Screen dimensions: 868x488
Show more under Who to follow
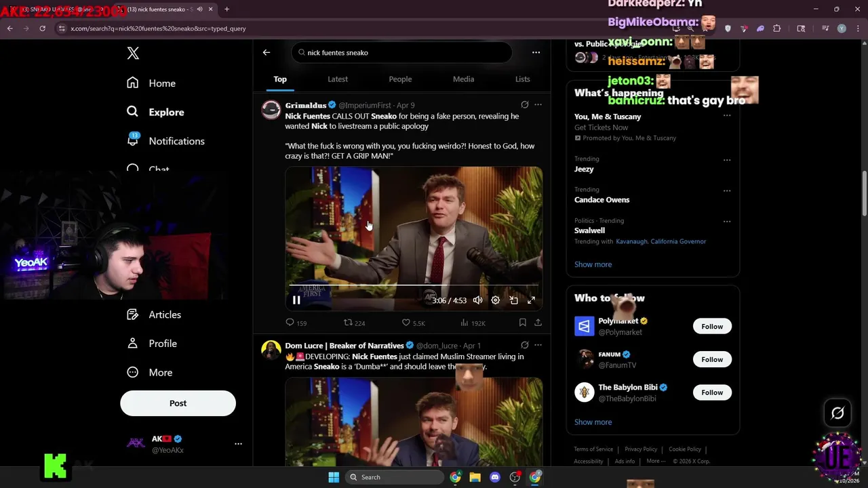pos(593,422)
